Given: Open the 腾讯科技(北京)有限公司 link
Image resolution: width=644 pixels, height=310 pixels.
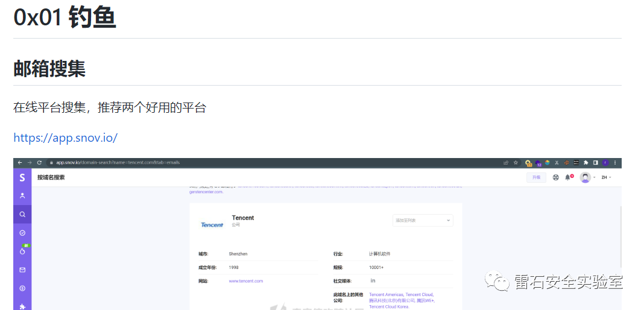Looking at the screenshot, I should 391,300.
